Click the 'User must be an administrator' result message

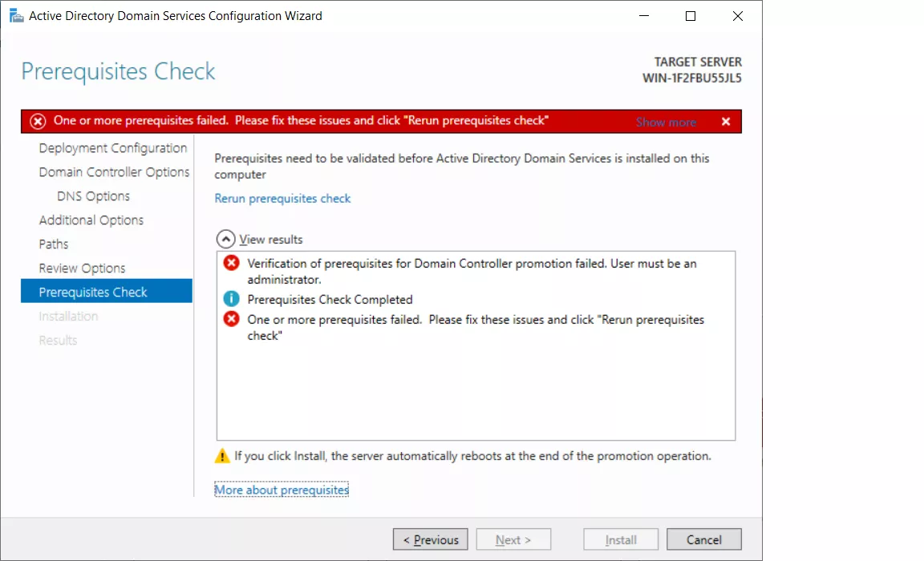tap(472, 272)
